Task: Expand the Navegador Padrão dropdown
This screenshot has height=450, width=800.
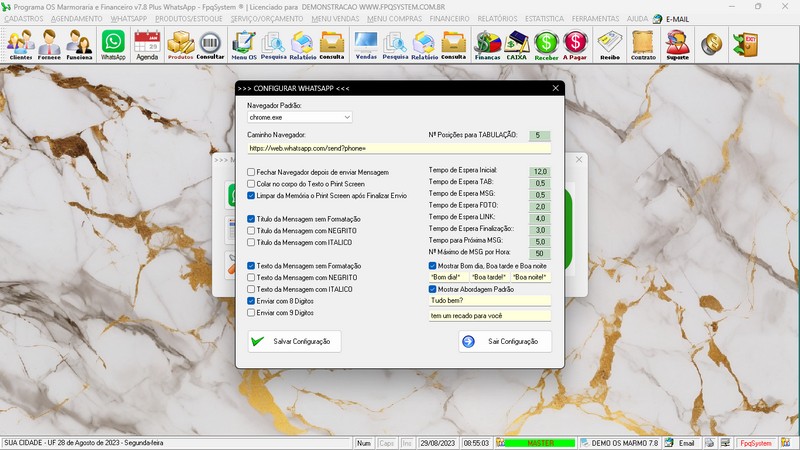Action: pos(347,117)
